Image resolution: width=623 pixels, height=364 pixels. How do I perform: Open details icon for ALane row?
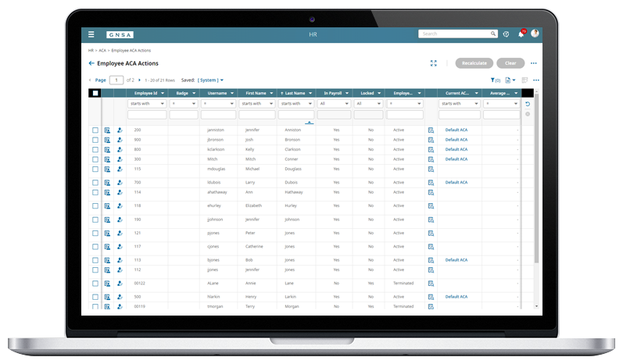click(x=107, y=284)
